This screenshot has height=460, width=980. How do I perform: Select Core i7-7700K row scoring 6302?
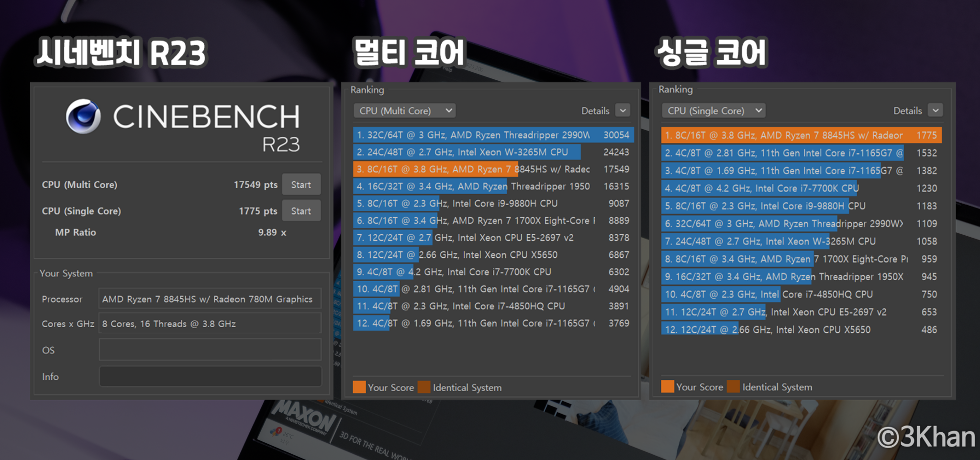(x=493, y=272)
